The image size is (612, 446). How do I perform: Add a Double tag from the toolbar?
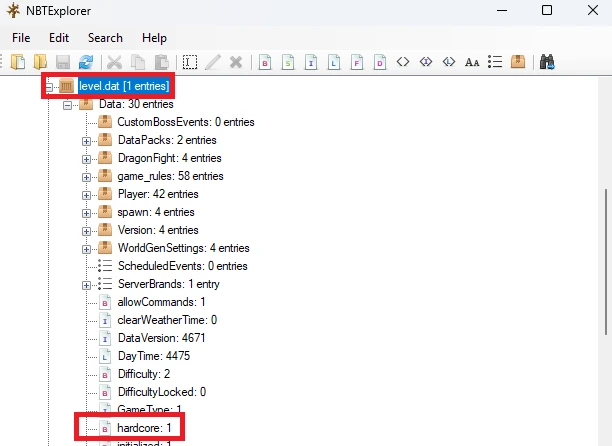(380, 62)
